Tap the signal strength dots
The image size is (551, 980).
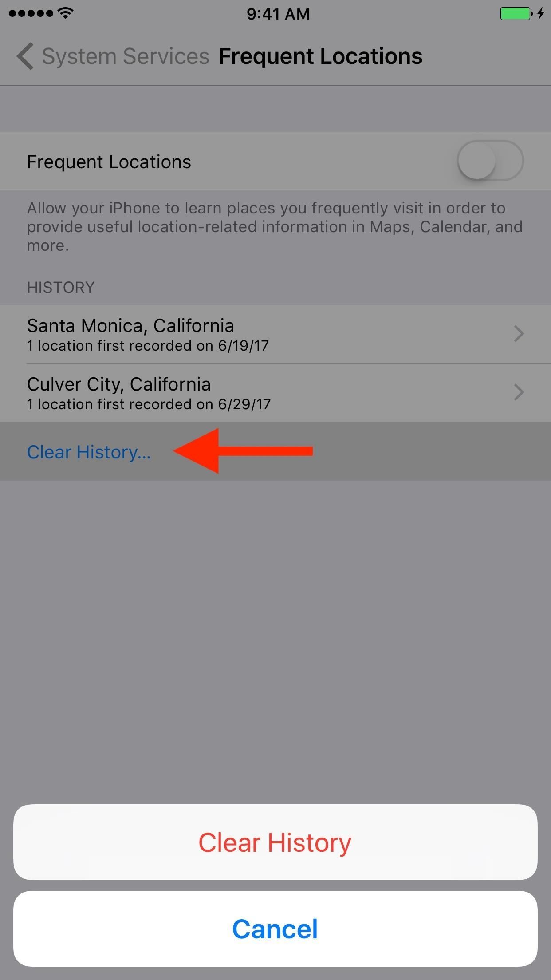[x=31, y=13]
